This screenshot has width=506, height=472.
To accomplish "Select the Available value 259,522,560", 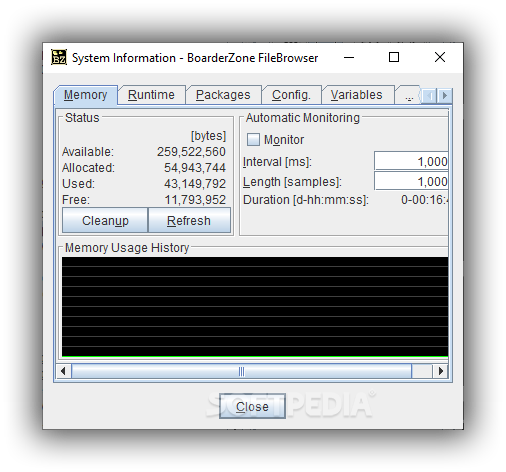I will point(191,152).
